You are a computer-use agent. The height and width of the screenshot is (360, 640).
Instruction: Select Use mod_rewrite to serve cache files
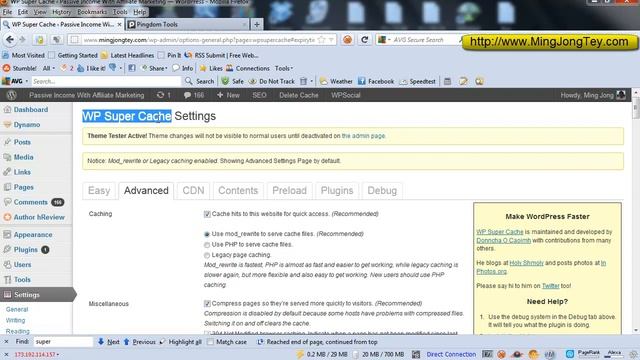207,234
